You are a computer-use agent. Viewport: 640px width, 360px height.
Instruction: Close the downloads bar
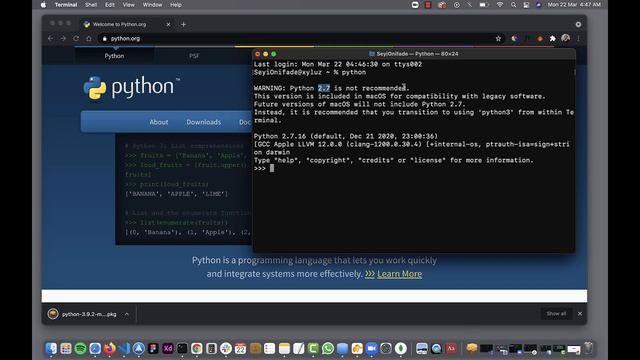(x=580, y=313)
